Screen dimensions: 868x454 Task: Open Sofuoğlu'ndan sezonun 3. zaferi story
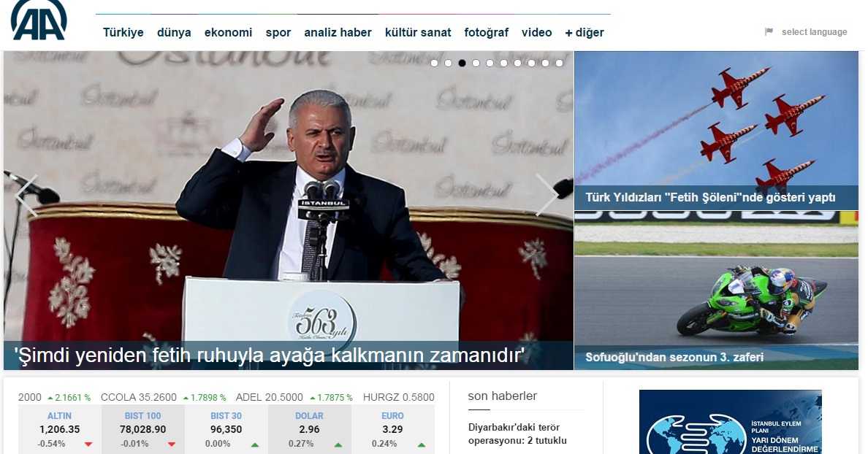coord(674,357)
